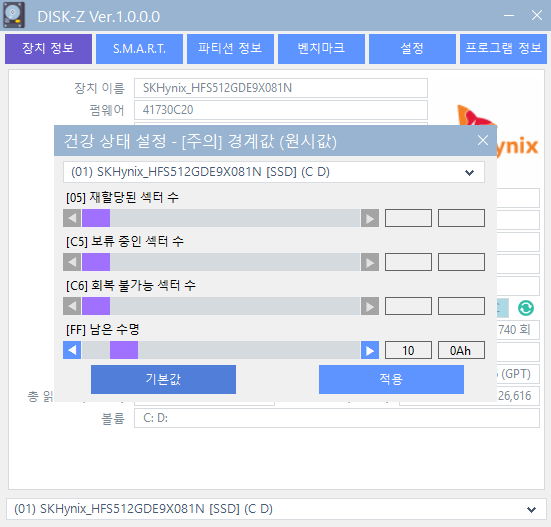551x527 pixels.
Task: Open the 설정 tab
Action: click(x=413, y=48)
